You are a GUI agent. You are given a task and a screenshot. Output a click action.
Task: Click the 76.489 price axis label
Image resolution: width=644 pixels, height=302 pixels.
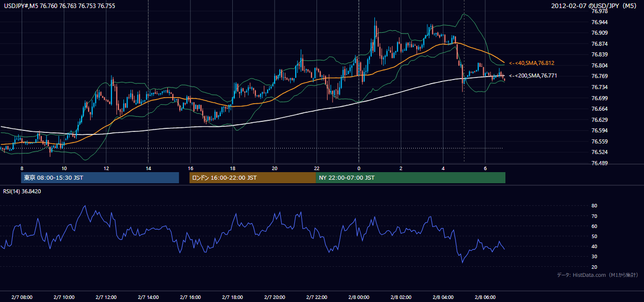tap(600, 163)
